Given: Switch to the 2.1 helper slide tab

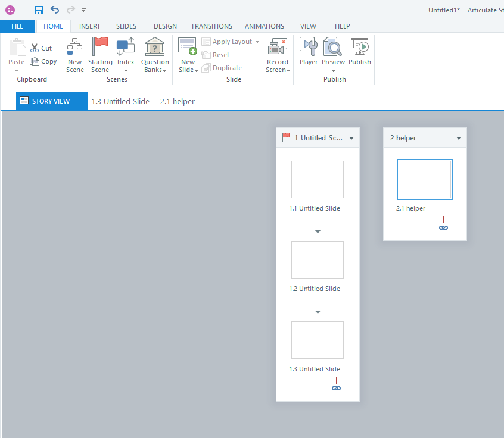Looking at the screenshot, I should tap(178, 101).
